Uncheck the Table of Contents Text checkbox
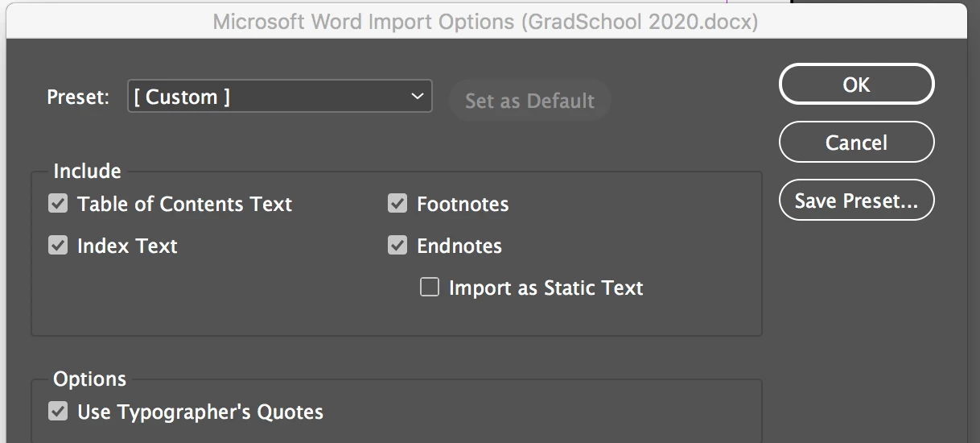The height and width of the screenshot is (443, 980). [x=58, y=204]
